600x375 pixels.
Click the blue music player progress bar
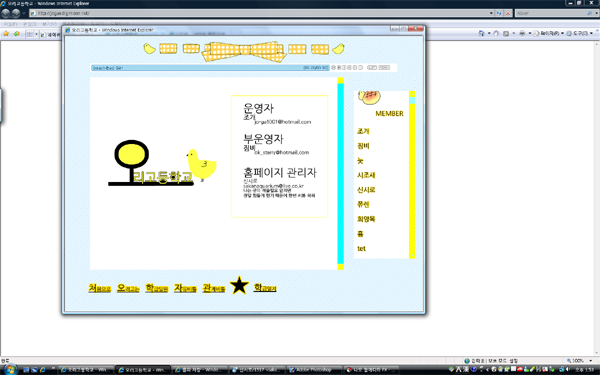(210, 68)
